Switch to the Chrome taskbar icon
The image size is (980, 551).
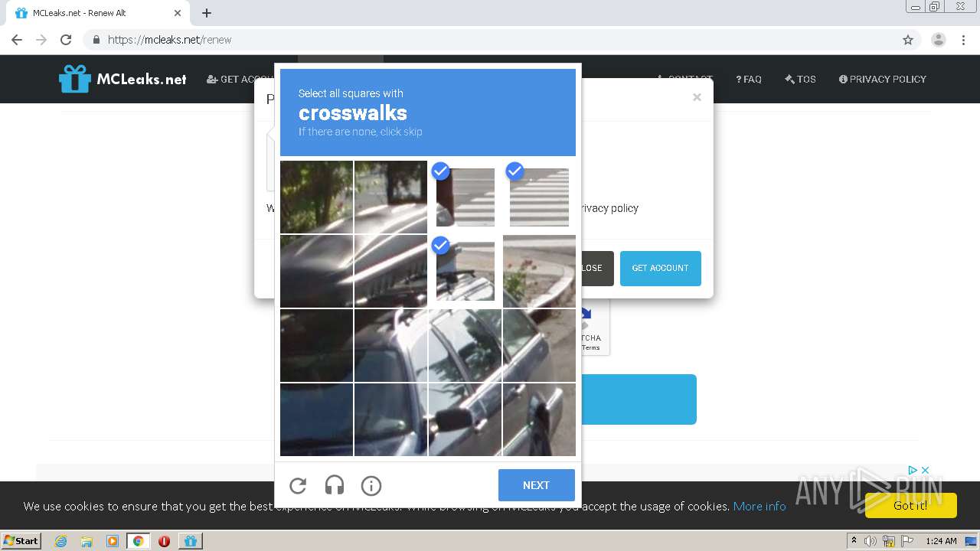click(138, 541)
